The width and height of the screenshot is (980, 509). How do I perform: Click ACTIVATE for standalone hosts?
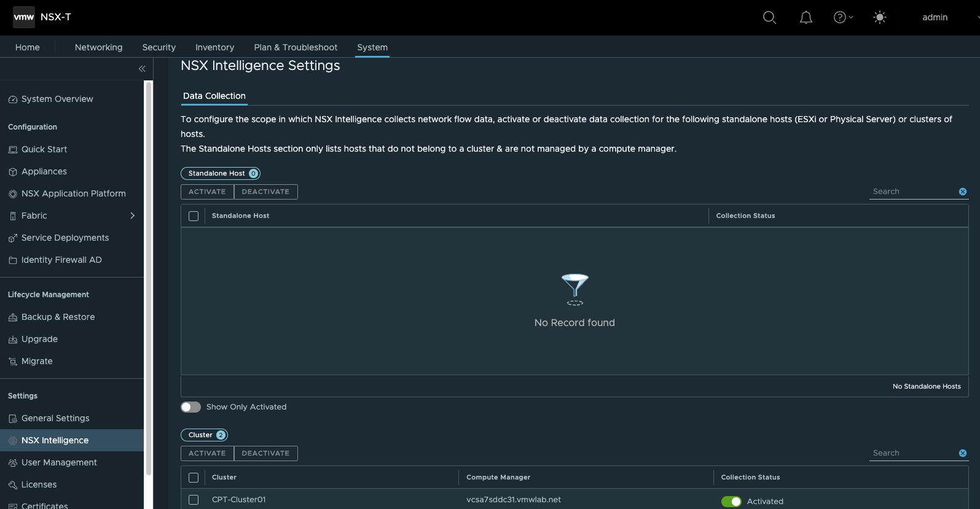pos(207,192)
